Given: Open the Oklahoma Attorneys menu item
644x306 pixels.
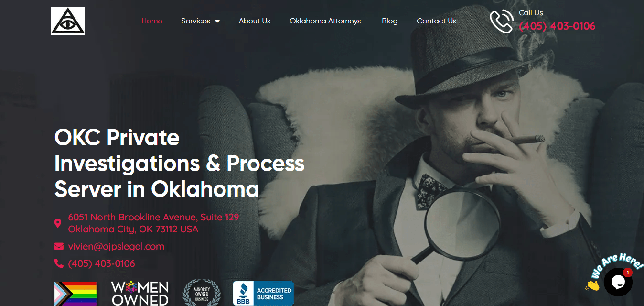Looking at the screenshot, I should (325, 21).
